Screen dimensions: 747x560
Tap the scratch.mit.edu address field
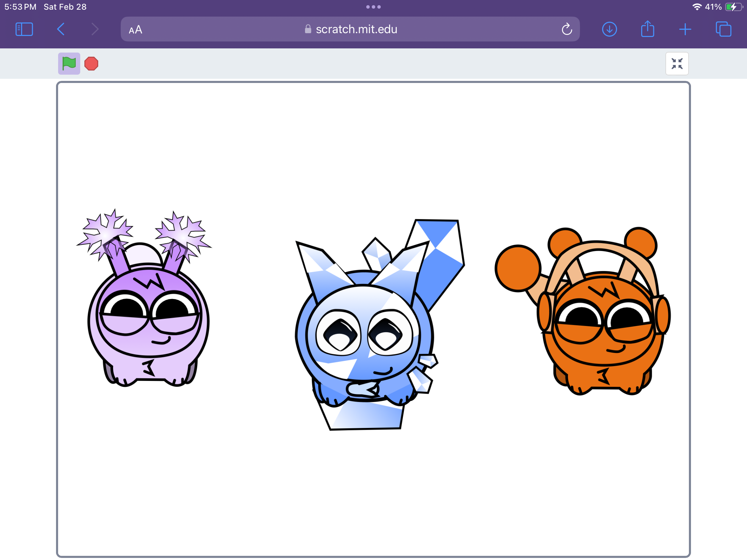[x=356, y=29]
